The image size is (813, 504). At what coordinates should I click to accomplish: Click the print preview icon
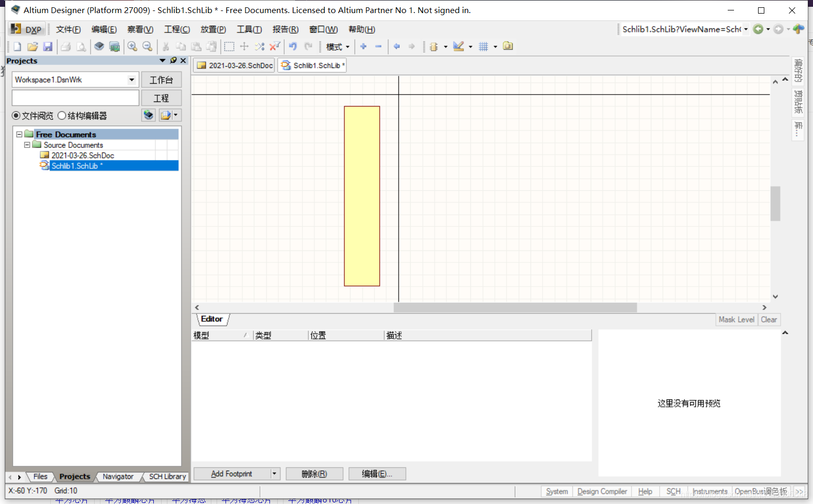[81, 47]
